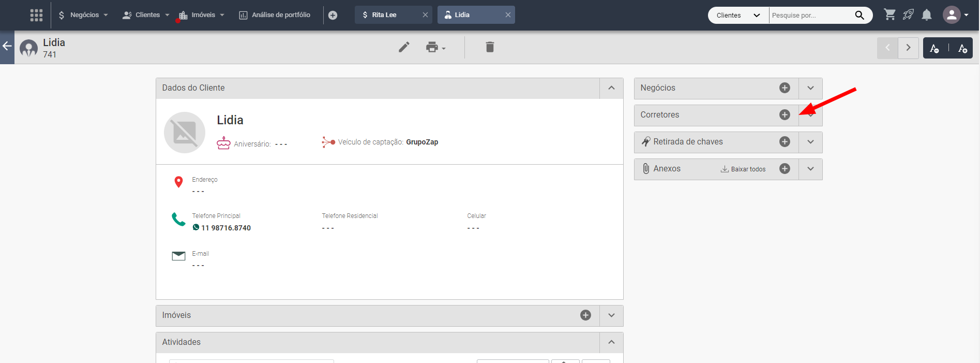
Task: Go to next client record arrow
Action: click(908, 48)
